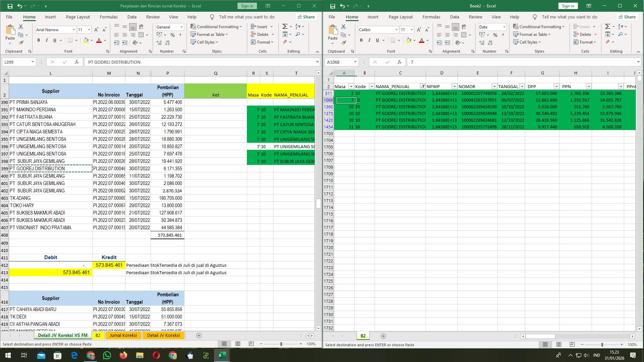Toggle underline formatting in left workbook

(x=54, y=40)
